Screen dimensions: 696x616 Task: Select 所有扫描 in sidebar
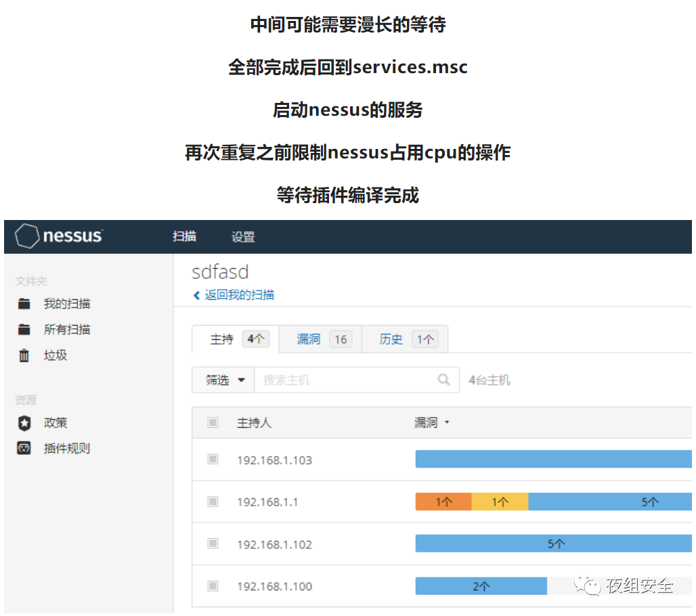67,330
